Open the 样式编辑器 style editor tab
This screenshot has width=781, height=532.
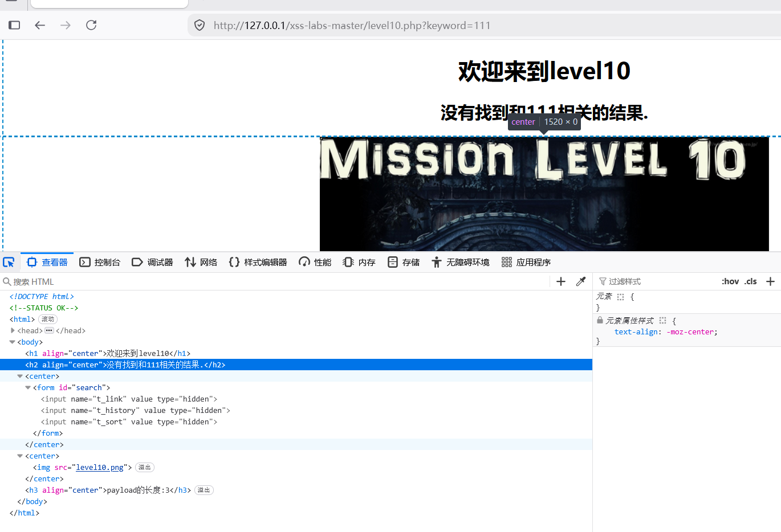point(258,262)
